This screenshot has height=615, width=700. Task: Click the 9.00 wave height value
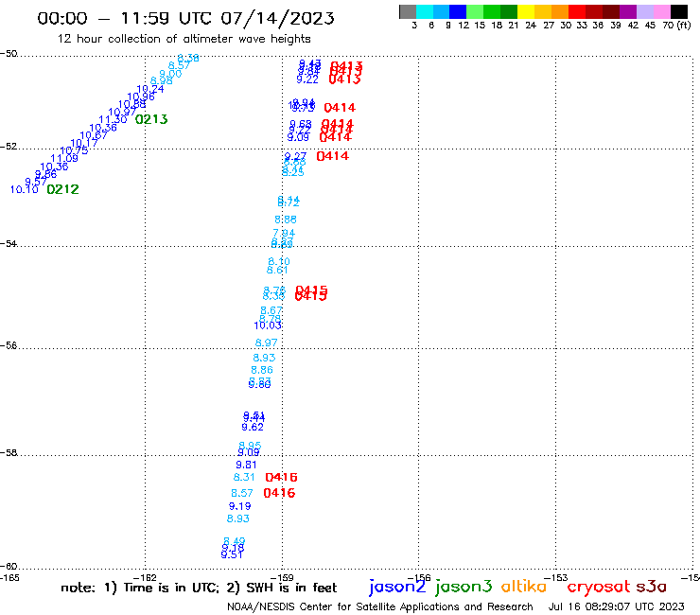(170, 73)
